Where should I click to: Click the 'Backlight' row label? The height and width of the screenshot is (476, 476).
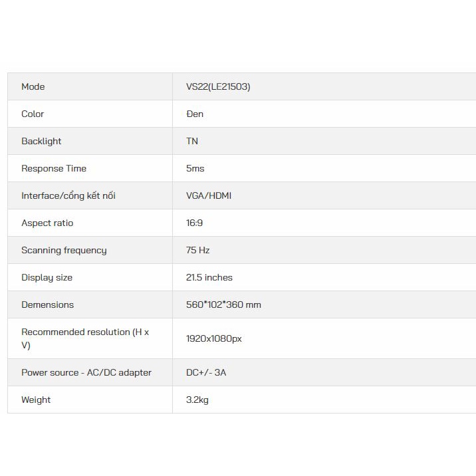click(x=41, y=141)
